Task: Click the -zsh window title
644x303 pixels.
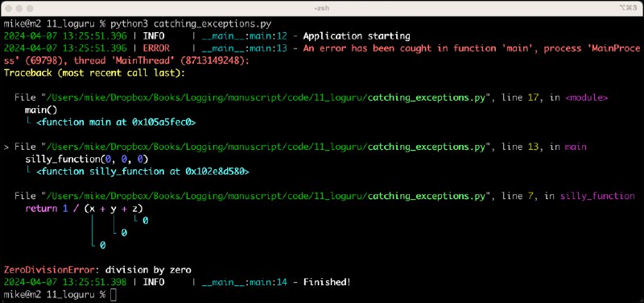Action: point(321,8)
